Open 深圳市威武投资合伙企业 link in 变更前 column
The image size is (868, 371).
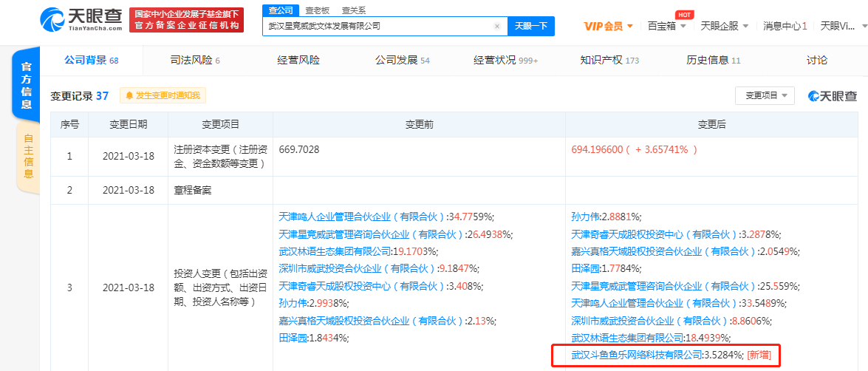point(358,269)
